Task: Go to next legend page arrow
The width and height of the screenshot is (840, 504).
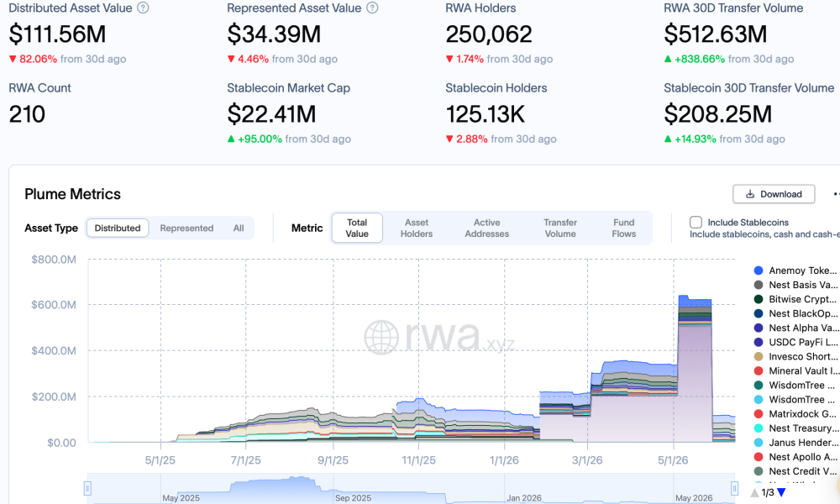Action: pos(781,492)
